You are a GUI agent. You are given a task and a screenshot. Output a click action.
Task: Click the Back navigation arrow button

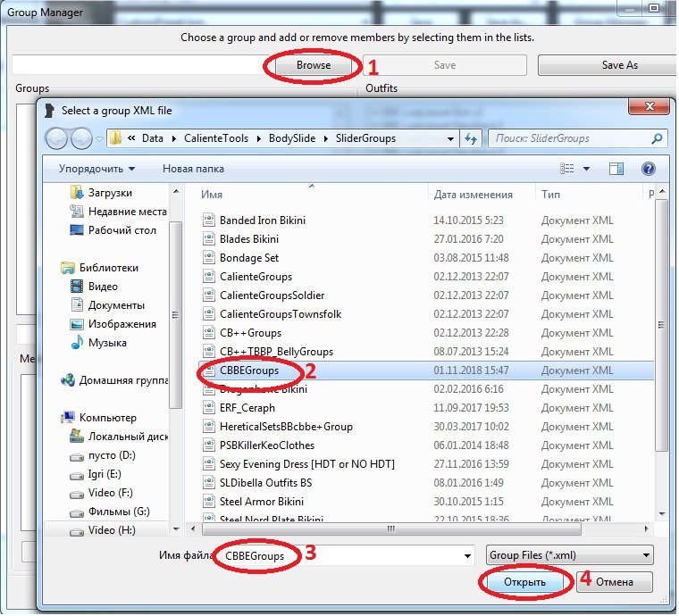(x=58, y=138)
